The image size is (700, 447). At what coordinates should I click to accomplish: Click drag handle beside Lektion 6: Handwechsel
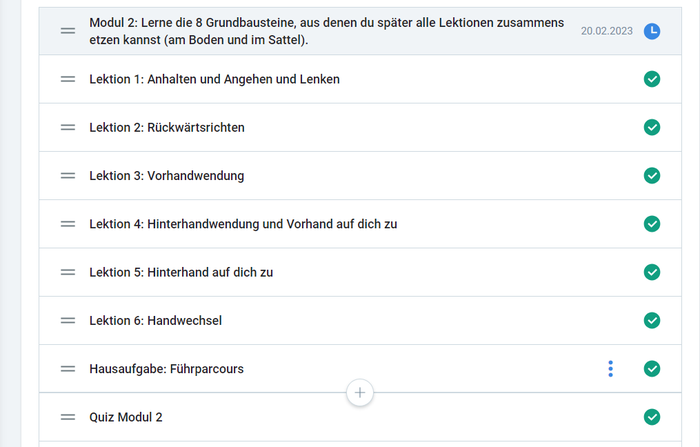coord(68,321)
